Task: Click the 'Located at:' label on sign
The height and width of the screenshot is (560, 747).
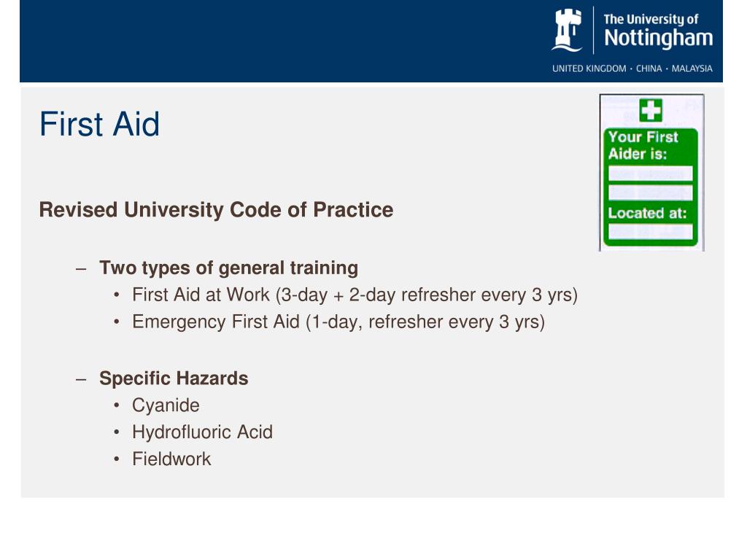Action: [x=647, y=213]
